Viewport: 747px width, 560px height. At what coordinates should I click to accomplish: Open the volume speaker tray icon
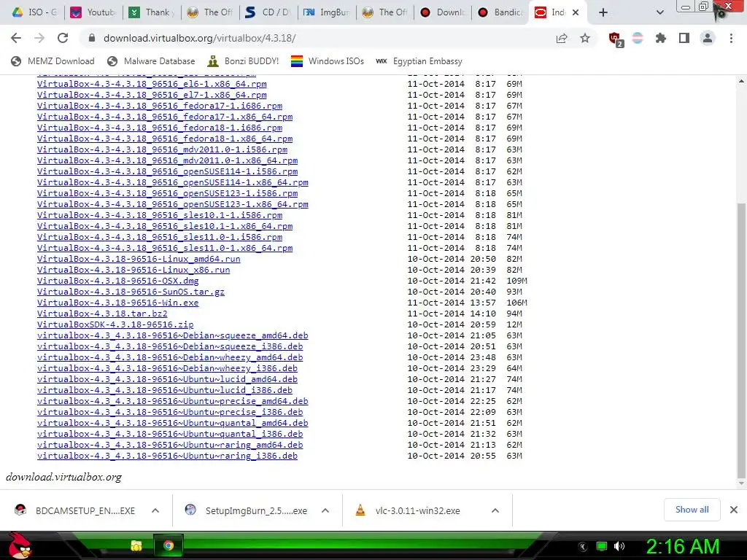click(x=619, y=546)
